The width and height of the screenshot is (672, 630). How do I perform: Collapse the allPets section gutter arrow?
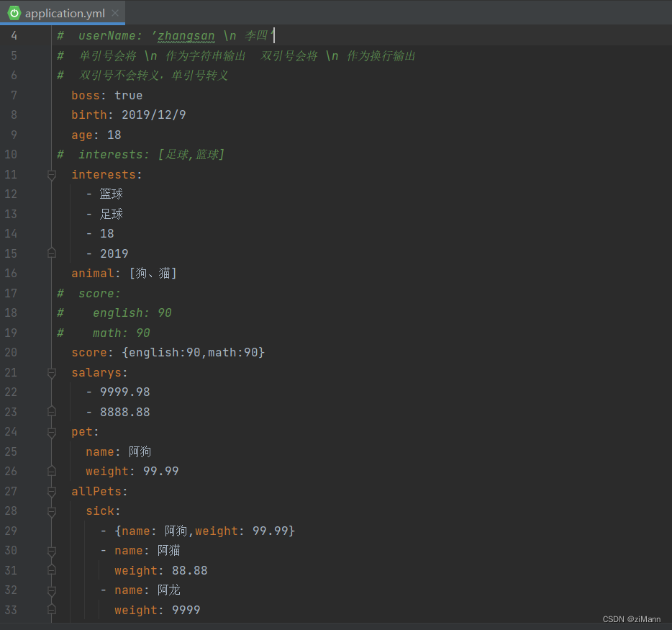click(x=51, y=490)
